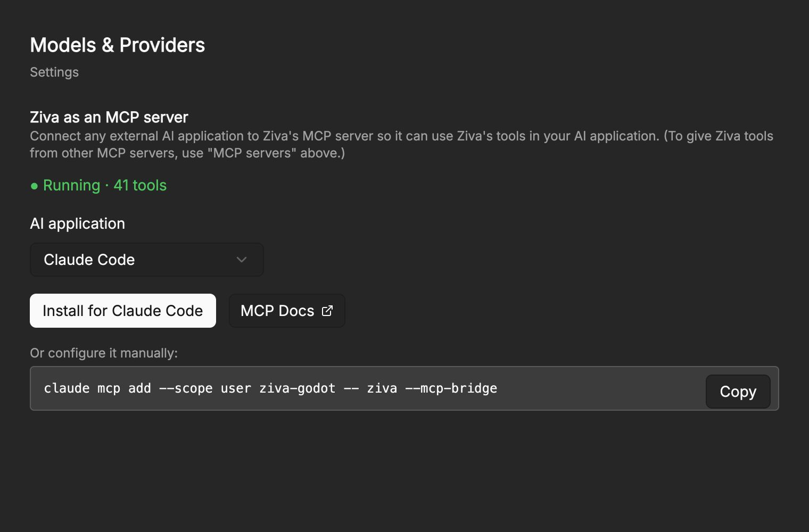Copy the manual configuration command
The image size is (809, 532).
point(738,392)
